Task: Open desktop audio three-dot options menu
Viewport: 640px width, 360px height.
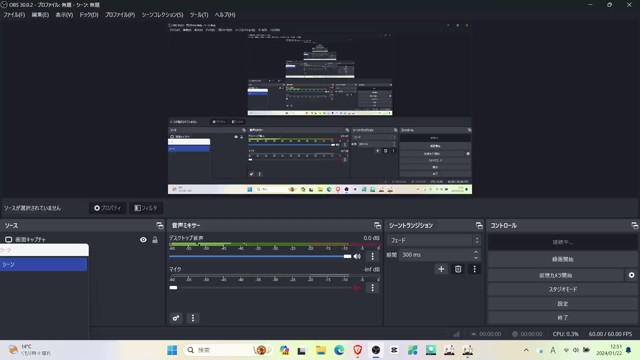Action: 372,256
